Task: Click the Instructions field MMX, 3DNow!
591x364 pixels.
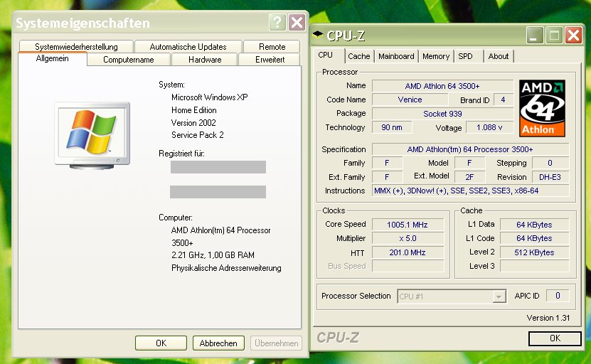Action: (470, 191)
